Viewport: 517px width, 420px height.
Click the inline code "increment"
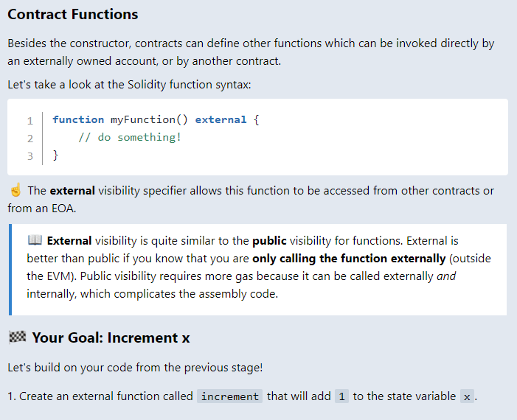click(x=230, y=396)
